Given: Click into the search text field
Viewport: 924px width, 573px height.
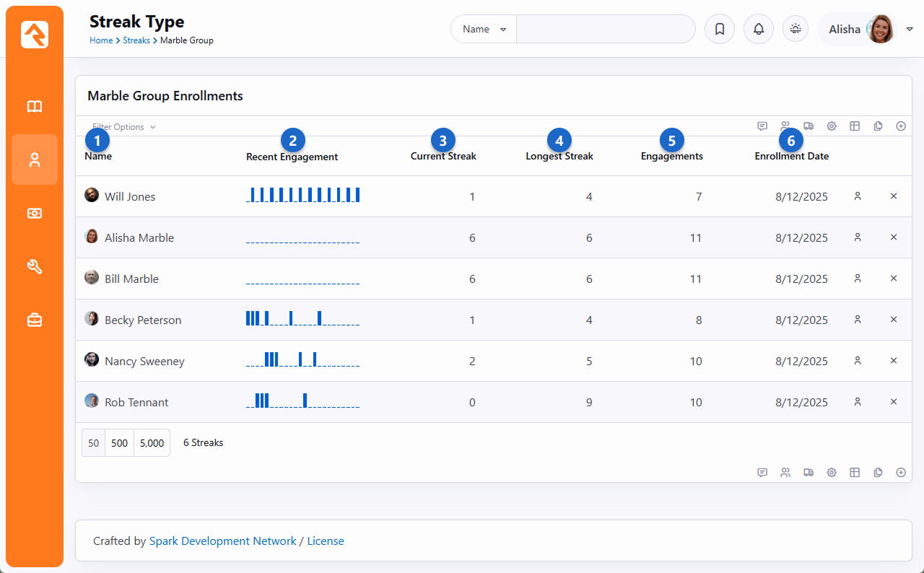Looking at the screenshot, I should click(x=605, y=30).
